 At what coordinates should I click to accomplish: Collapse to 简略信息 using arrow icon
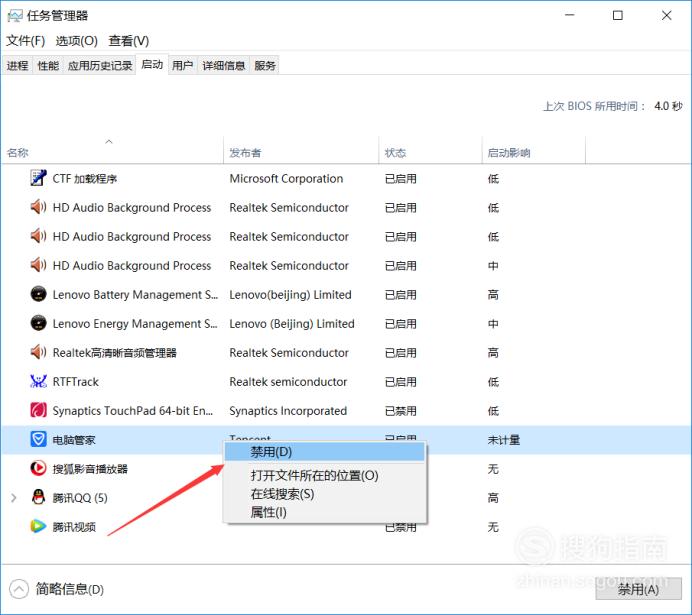pos(19,589)
